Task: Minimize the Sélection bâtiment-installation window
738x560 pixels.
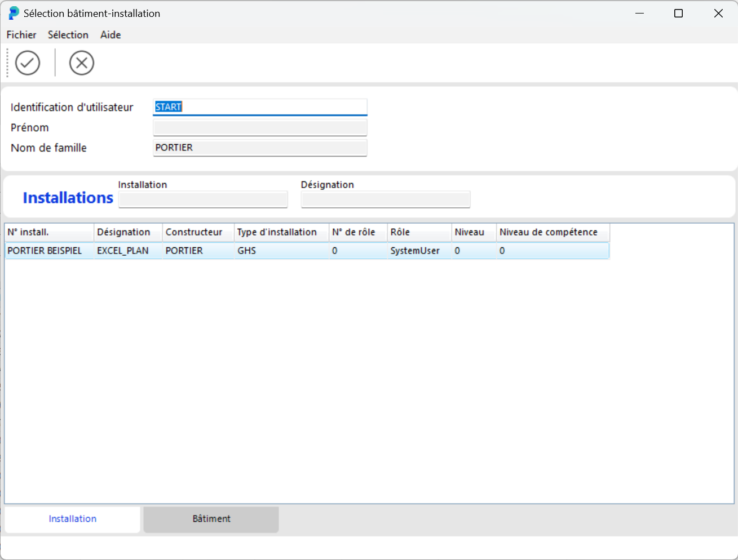Action: 639,13
